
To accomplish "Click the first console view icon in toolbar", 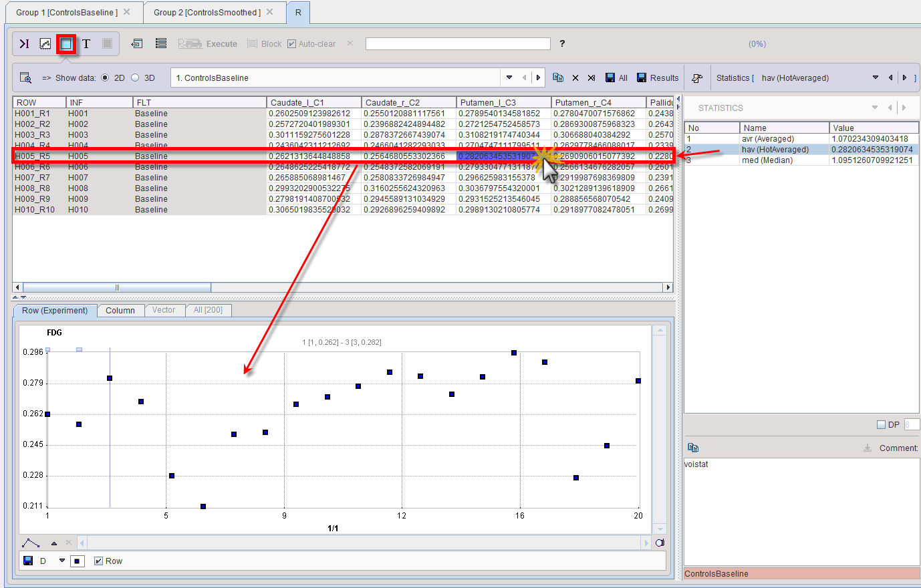I will [x=24, y=43].
